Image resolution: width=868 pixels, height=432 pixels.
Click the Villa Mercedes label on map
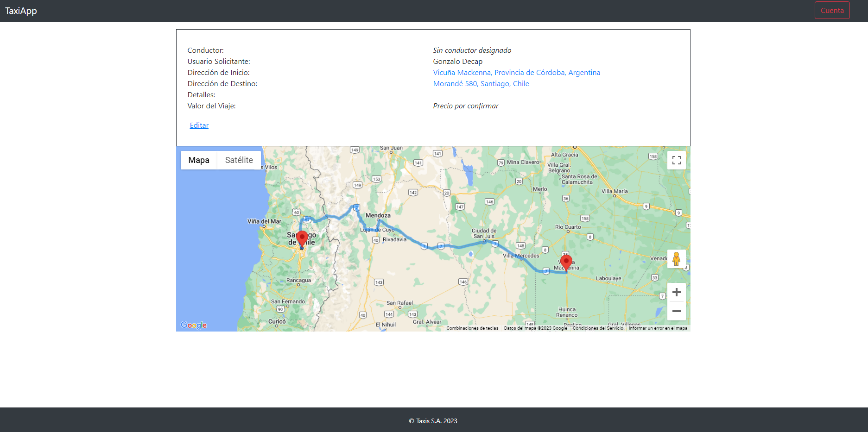pyautogui.click(x=521, y=256)
